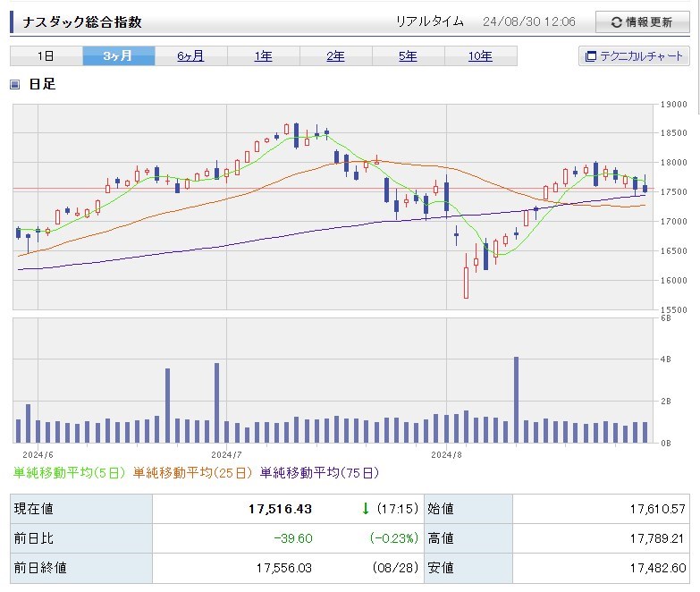Click the 現在値 figure 17,516.43
This screenshot has width=700, height=592.
tap(279, 509)
